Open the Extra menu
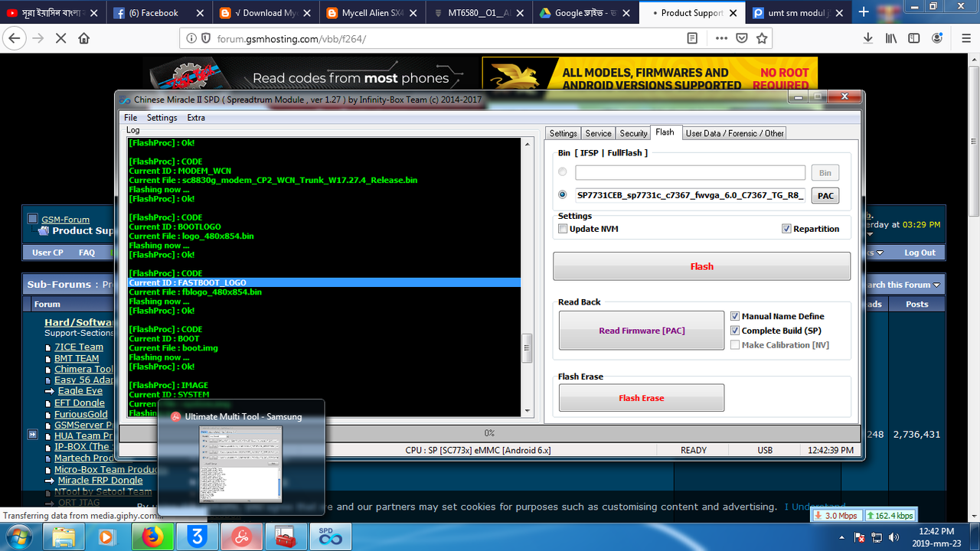980x551 pixels. tap(196, 117)
